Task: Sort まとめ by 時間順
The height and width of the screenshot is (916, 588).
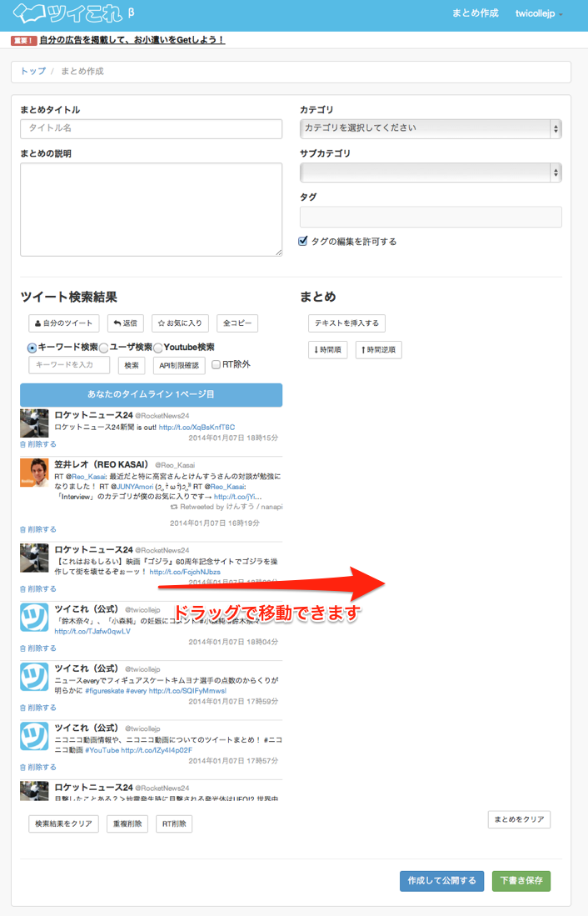Action: 327,350
